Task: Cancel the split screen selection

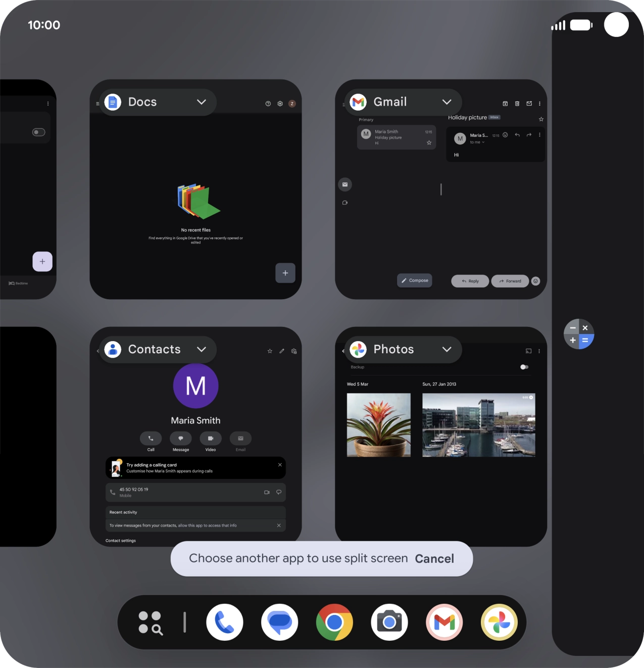Action: pyautogui.click(x=434, y=559)
